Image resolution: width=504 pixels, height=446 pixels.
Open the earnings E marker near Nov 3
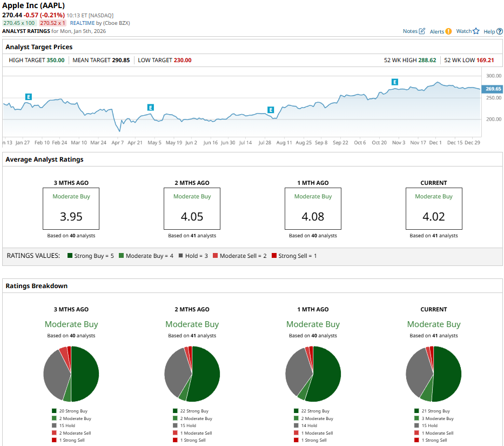(395, 82)
